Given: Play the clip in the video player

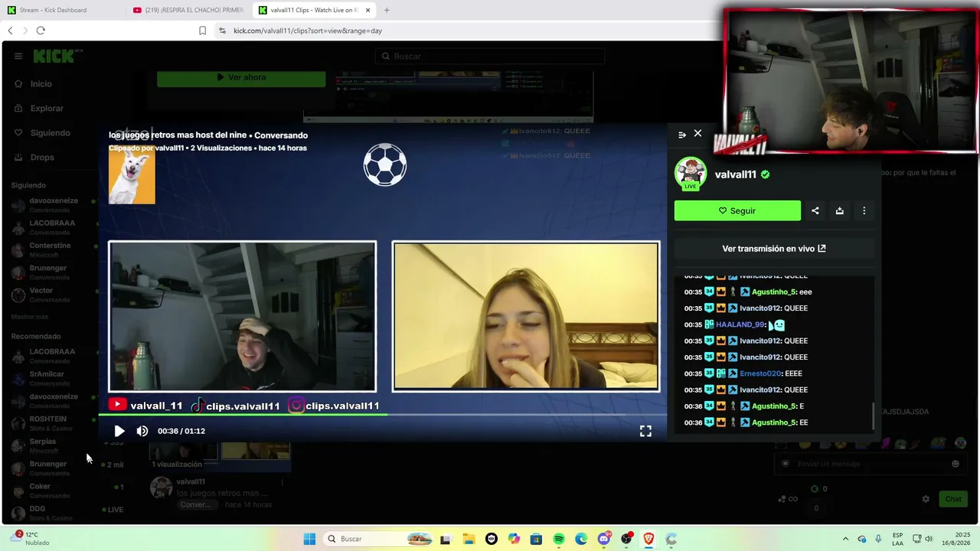Looking at the screenshot, I should coord(119,431).
